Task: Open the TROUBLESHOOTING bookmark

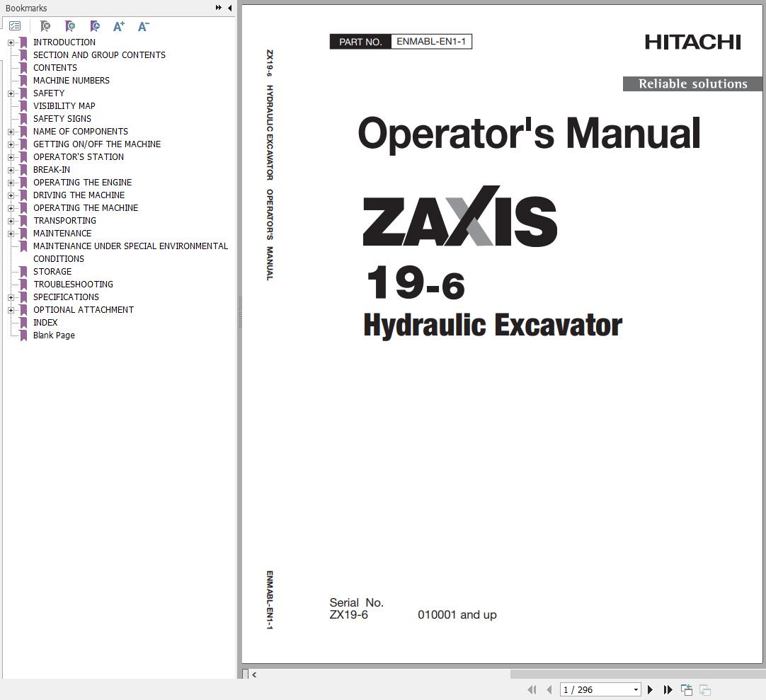Action: coord(74,285)
